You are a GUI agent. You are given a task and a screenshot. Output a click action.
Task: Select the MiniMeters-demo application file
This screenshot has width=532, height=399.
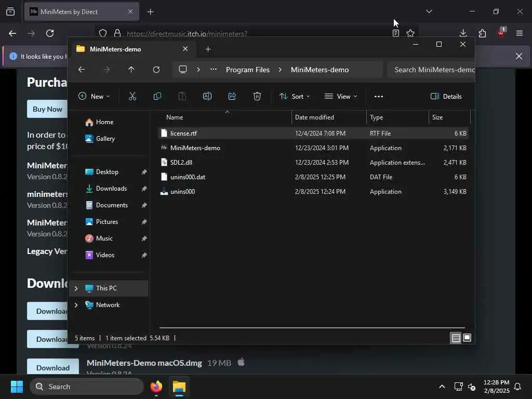coord(313,148)
